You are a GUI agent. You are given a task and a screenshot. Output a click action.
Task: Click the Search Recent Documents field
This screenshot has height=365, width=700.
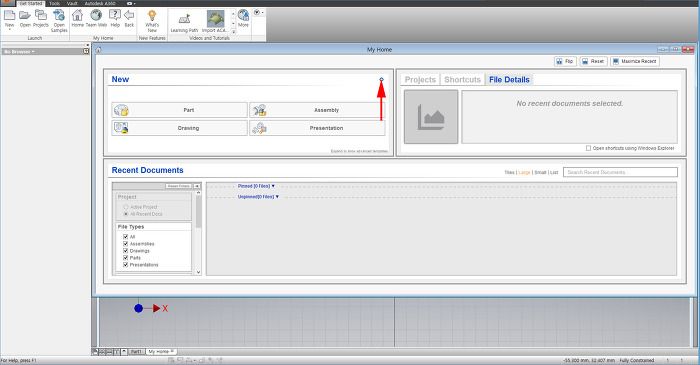pos(620,172)
